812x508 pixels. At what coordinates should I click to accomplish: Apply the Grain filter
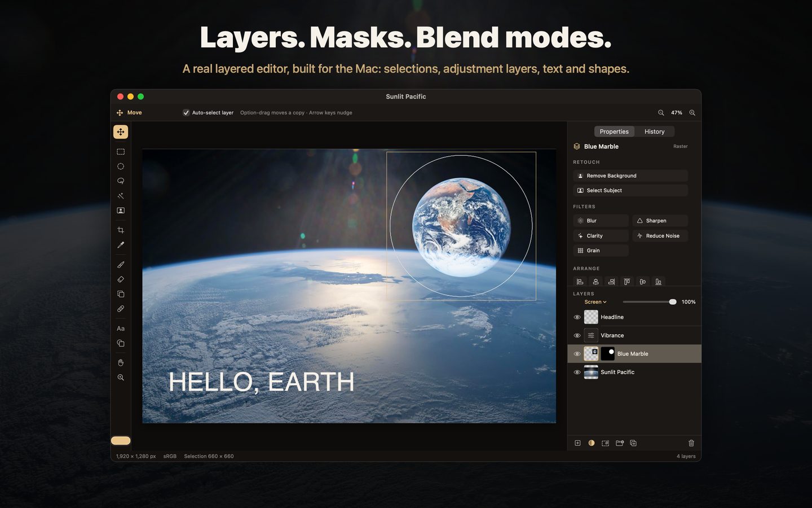pos(601,251)
